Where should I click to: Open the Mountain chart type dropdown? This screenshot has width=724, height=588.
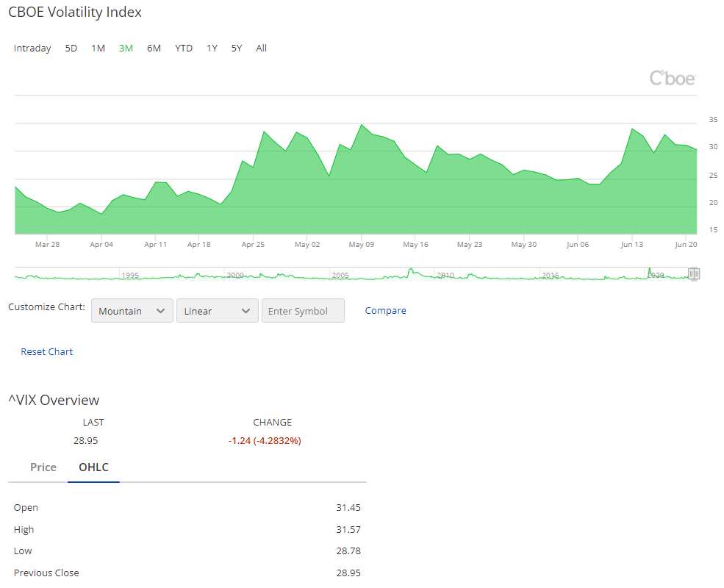[x=132, y=311]
